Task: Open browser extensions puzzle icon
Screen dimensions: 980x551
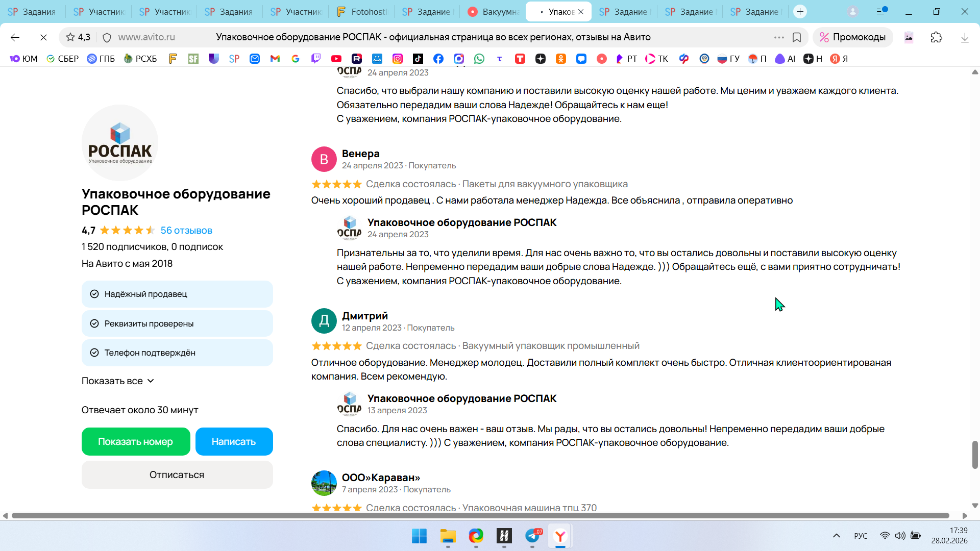Action: 936,37
